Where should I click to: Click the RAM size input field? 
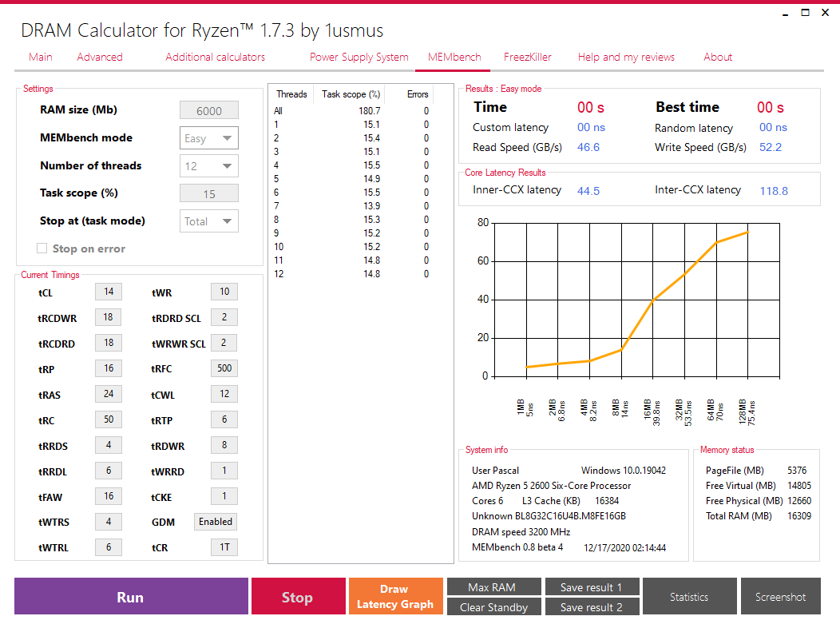pos(209,110)
